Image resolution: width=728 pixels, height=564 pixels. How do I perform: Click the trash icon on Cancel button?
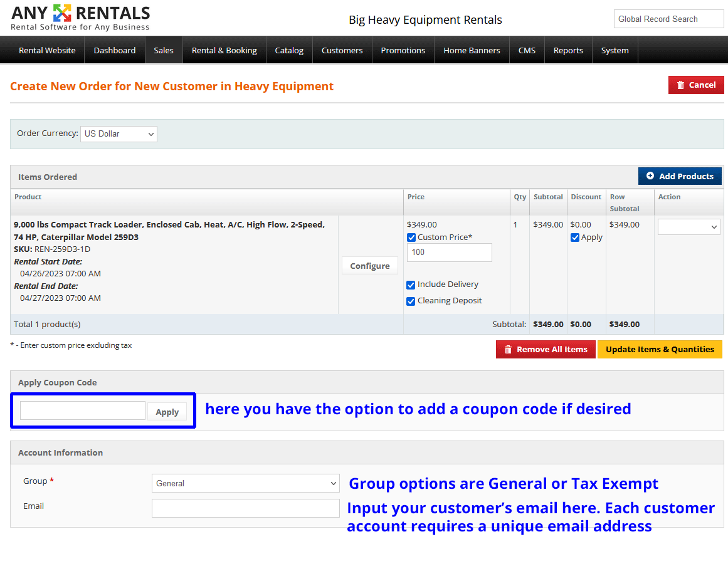tap(680, 85)
